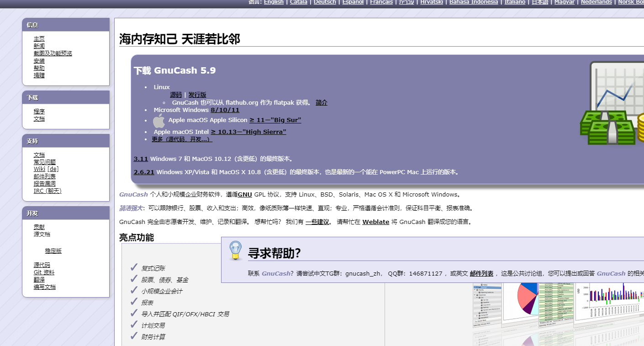Open 源代码 in the 开发 sidebar
This screenshot has height=346, width=644.
[42, 265]
